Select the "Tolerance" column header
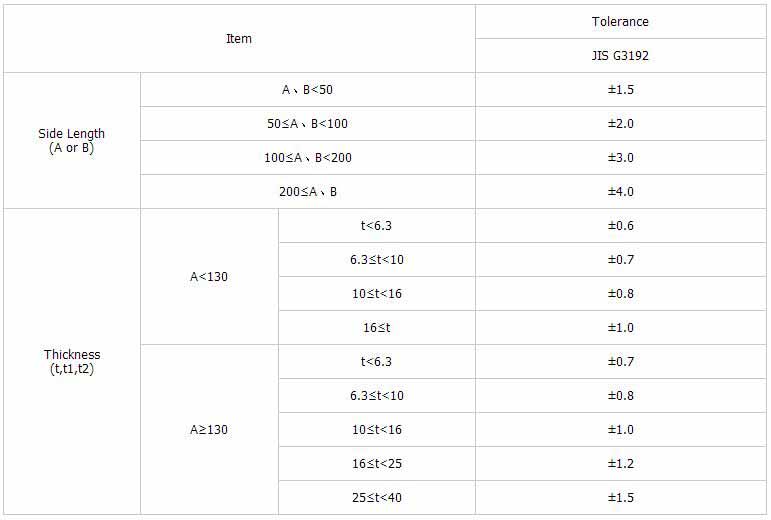This screenshot has height=520, width=771. click(x=620, y=22)
